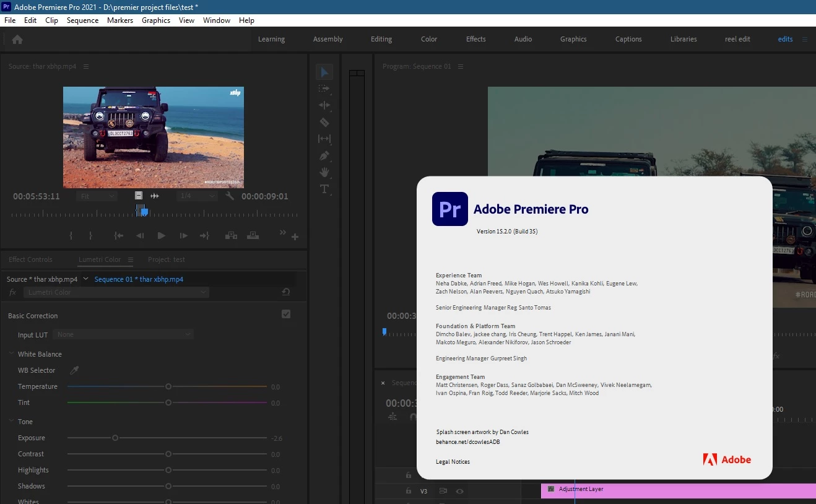Image resolution: width=816 pixels, height=504 pixels.
Task: Switch to the Effects workspace
Action: pyautogui.click(x=476, y=39)
